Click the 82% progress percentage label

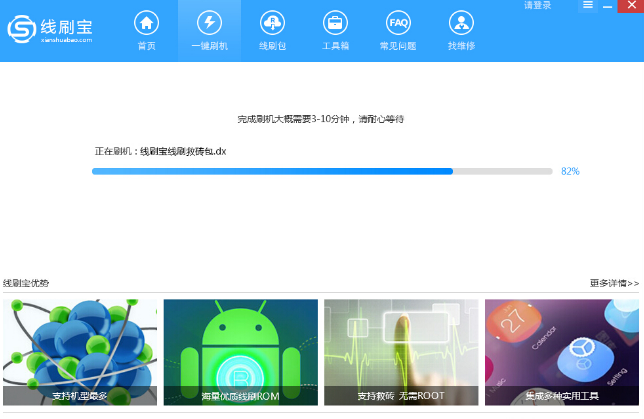[570, 171]
